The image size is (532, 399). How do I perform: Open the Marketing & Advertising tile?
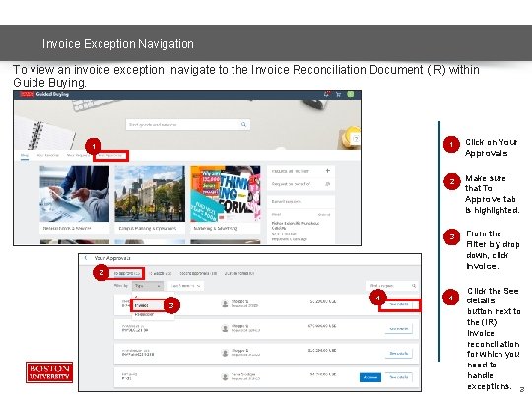click(226, 199)
